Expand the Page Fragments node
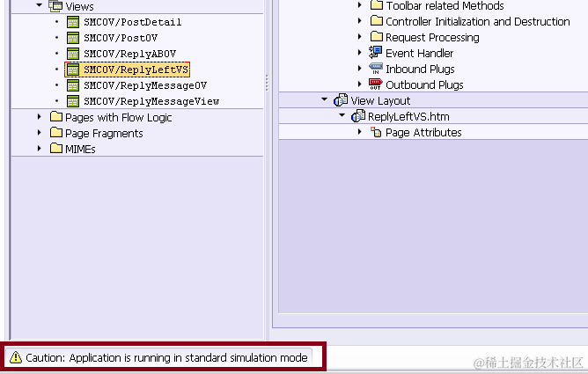 pyautogui.click(x=39, y=133)
